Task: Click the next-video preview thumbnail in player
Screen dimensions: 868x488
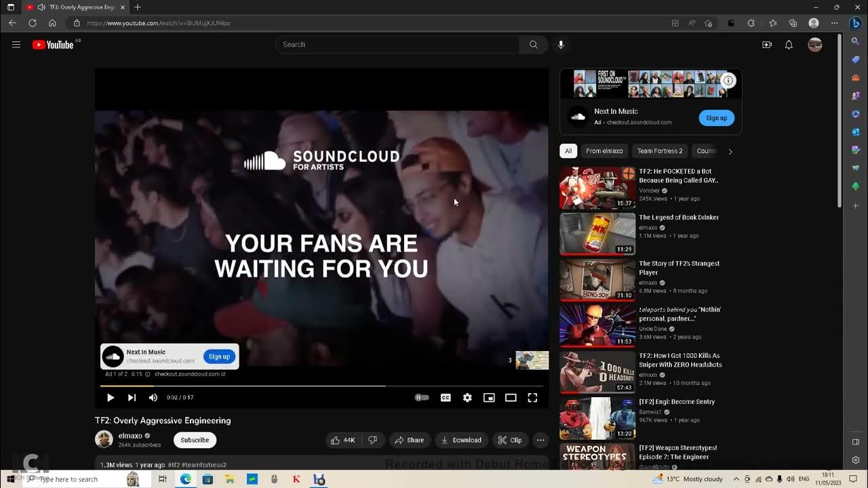Action: pos(532,360)
